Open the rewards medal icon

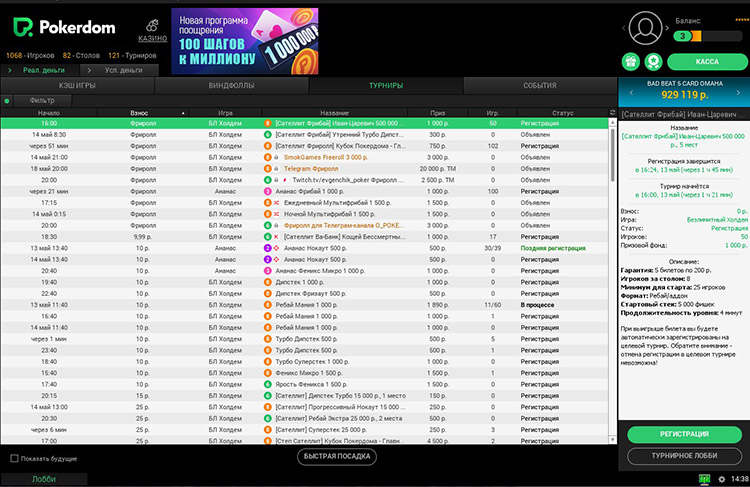coord(653,62)
